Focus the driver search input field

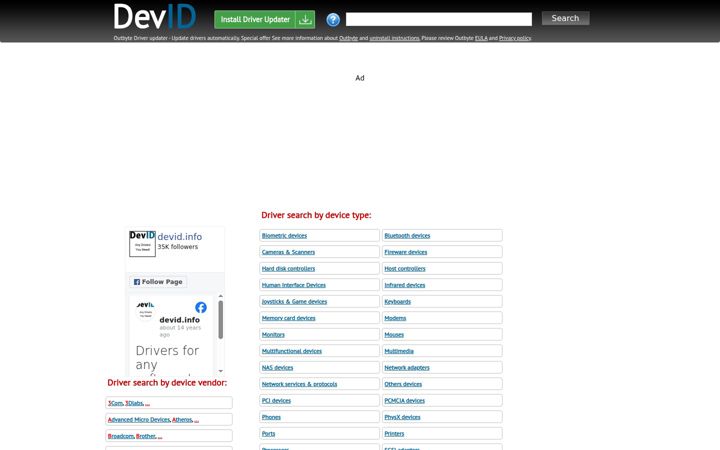(439, 19)
